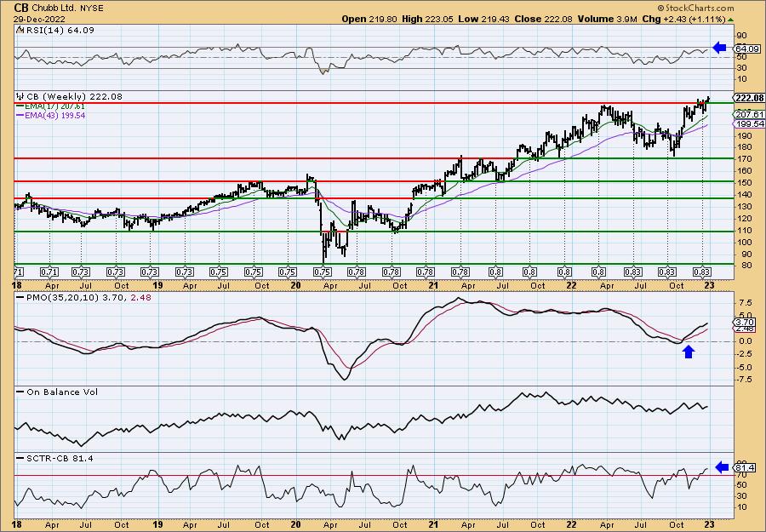Click the On Balance Vol panel label
766x532 pixels.
pyautogui.click(x=61, y=392)
